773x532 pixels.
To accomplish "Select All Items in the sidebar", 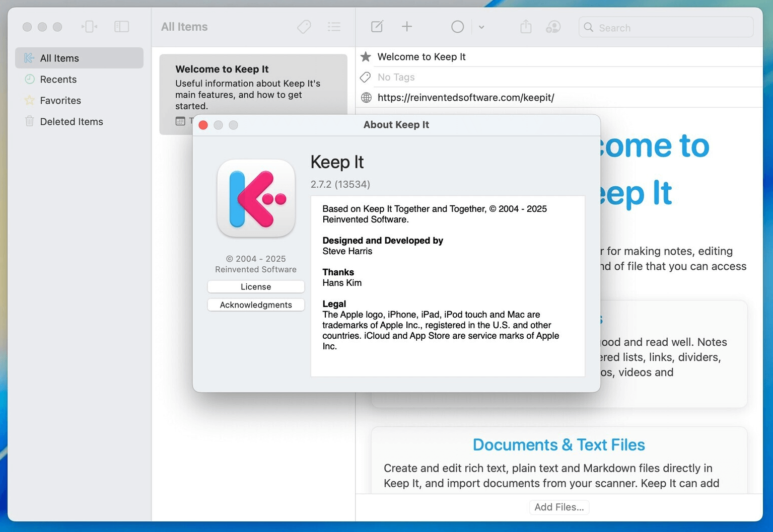I will tap(60, 58).
